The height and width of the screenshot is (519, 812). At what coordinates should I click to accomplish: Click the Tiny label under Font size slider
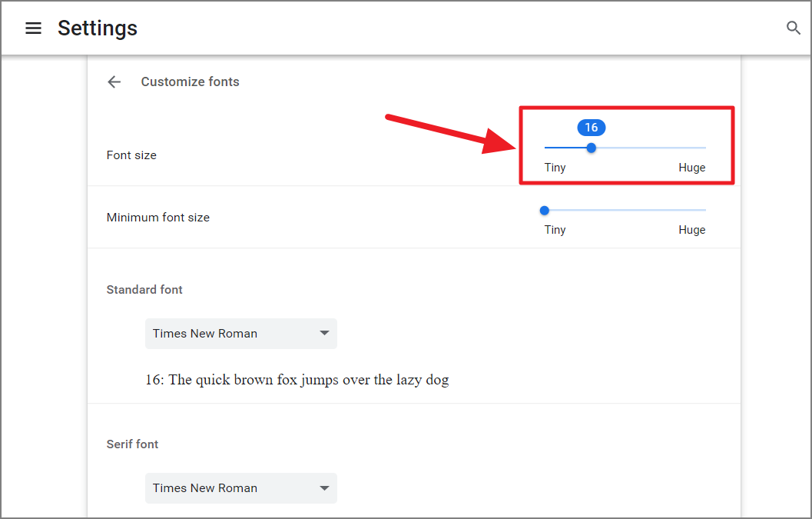tap(555, 168)
